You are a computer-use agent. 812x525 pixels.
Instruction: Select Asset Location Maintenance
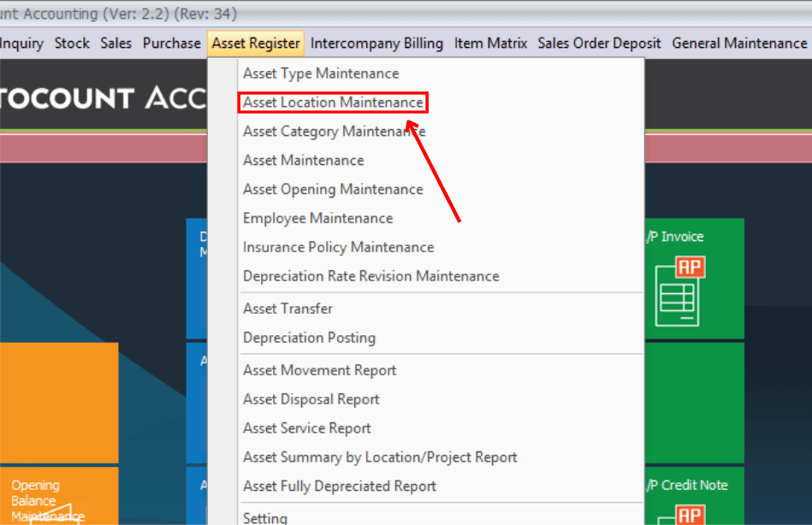(333, 103)
